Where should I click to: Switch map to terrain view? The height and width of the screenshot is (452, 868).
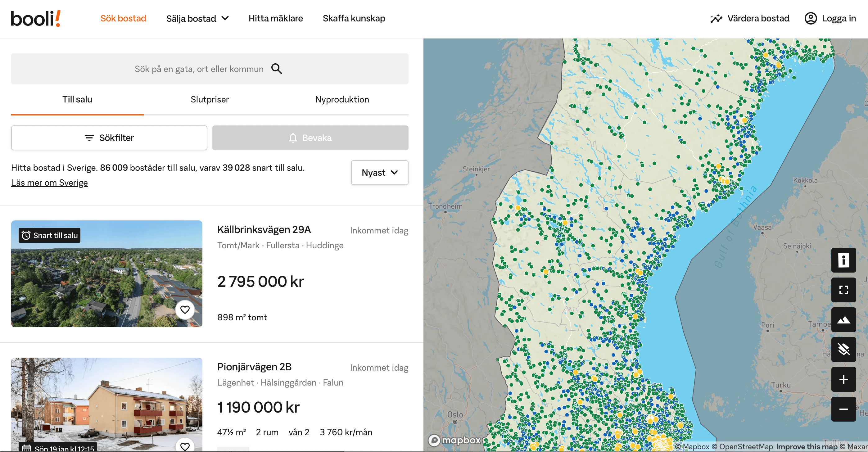[843, 319]
